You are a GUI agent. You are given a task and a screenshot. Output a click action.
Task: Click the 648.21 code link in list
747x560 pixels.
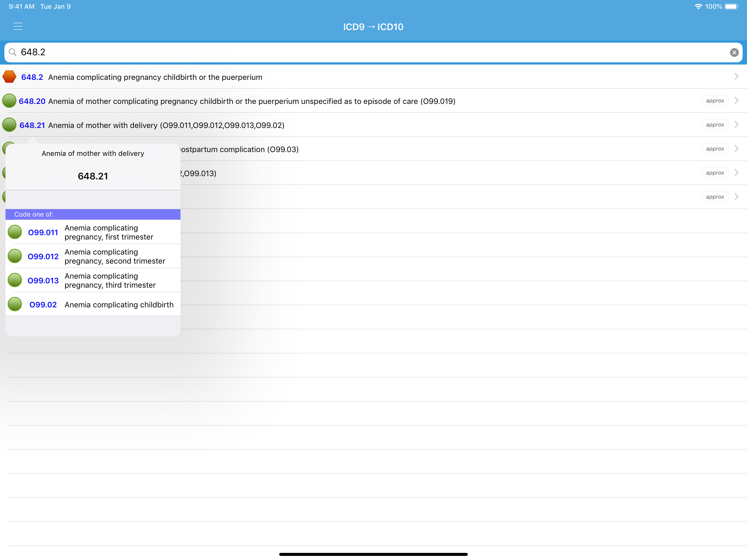tap(32, 125)
